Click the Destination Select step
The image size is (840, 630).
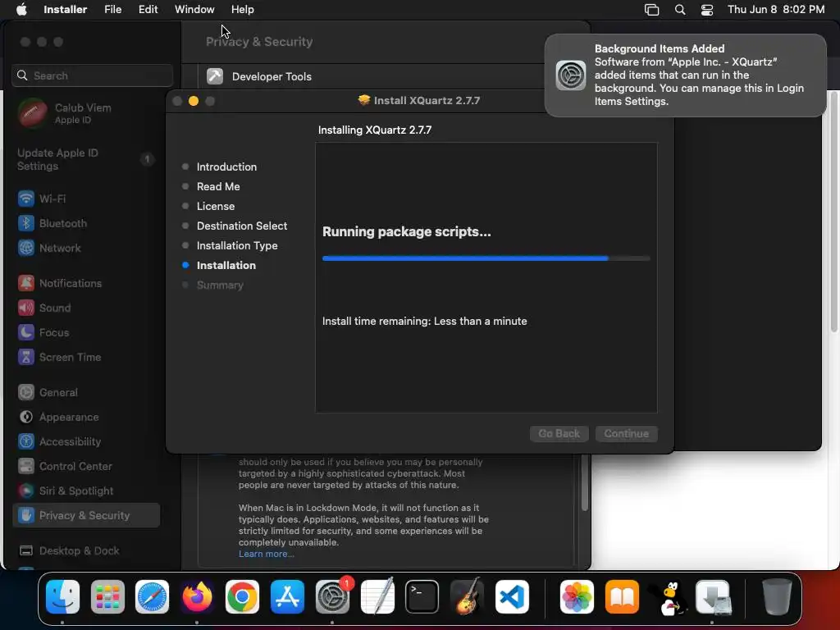[x=242, y=226]
